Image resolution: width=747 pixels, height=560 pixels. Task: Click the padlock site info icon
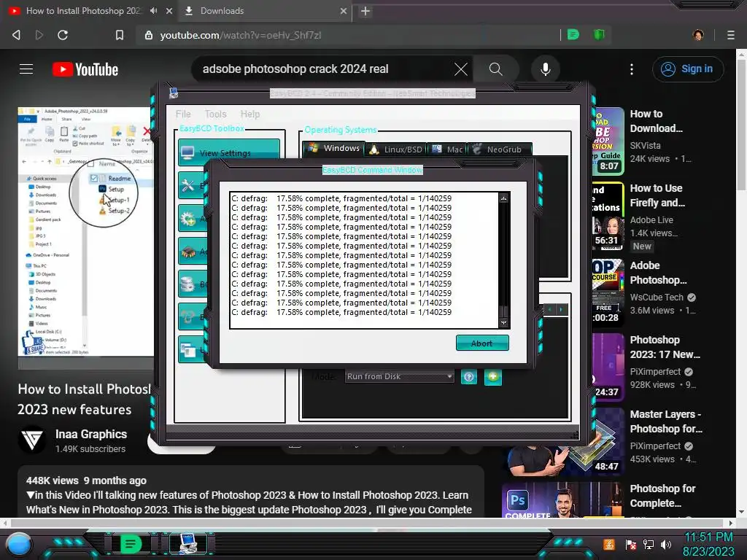click(149, 35)
